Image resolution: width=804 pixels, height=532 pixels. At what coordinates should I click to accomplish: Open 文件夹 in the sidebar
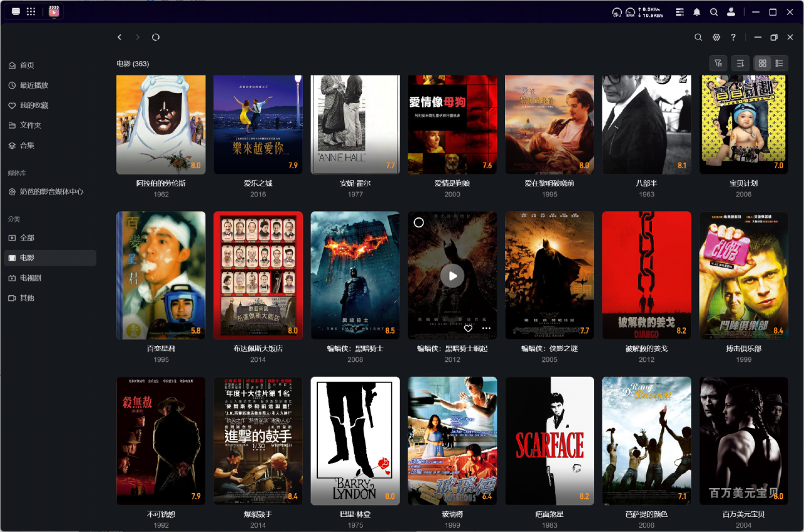pyautogui.click(x=50, y=125)
